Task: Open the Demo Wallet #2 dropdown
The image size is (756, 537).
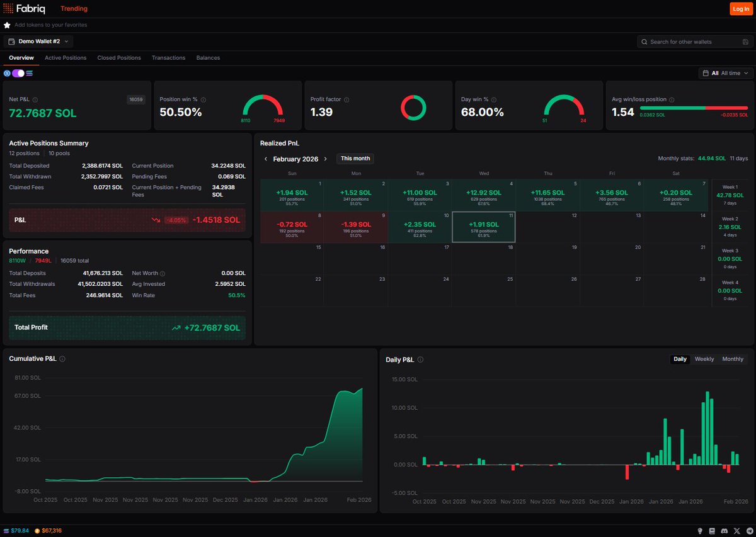Action: click(38, 42)
